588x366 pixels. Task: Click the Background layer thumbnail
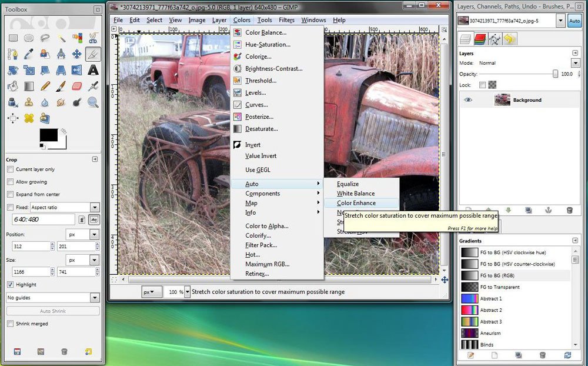(502, 100)
